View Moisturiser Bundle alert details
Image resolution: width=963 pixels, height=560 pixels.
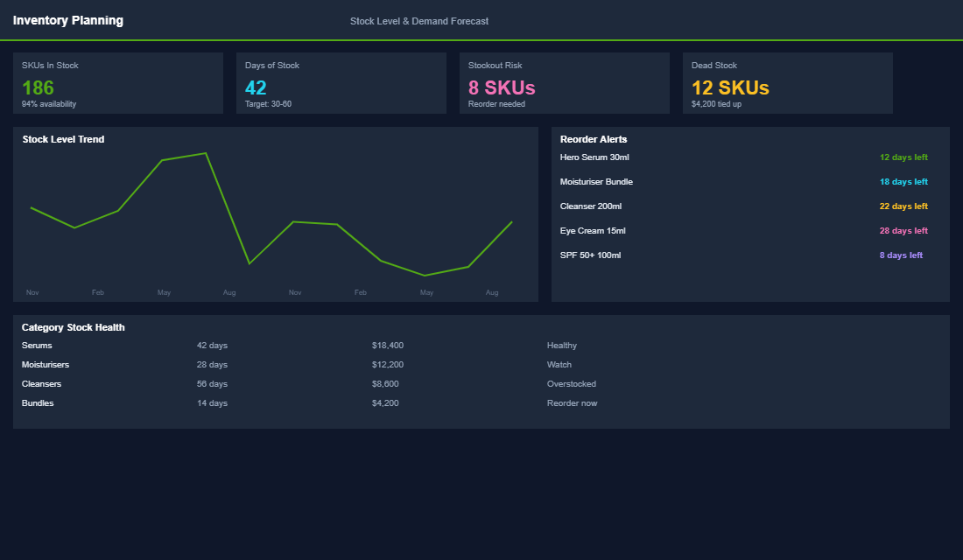(596, 182)
